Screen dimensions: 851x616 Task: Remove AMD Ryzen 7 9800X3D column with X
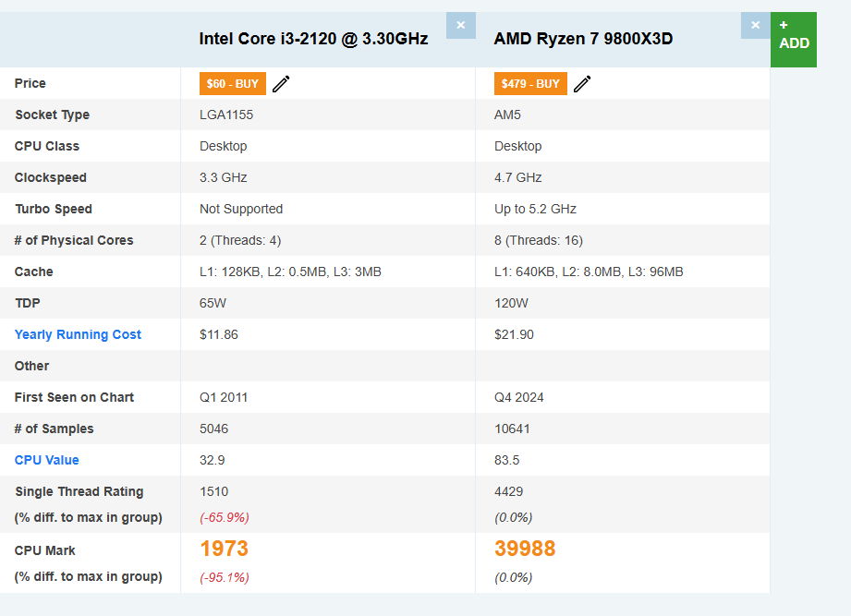coord(756,26)
